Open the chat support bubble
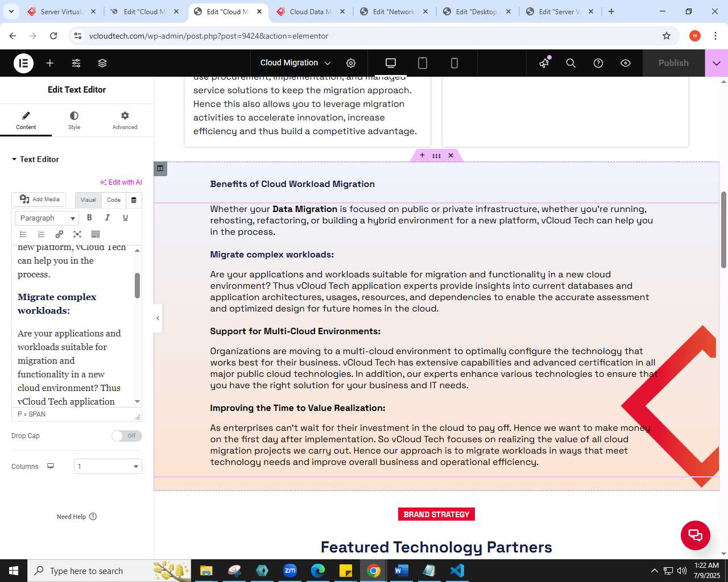The width and height of the screenshot is (728, 582). 696,535
